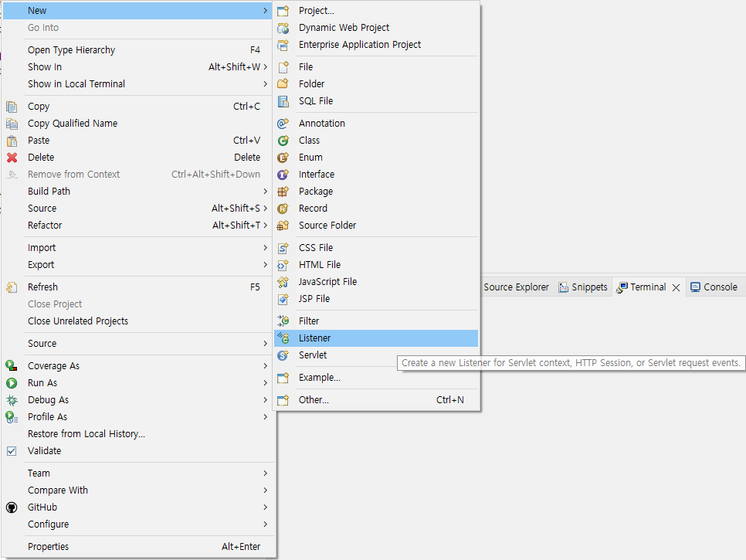Click the SQL File icon
The height and width of the screenshot is (560, 746).
pyautogui.click(x=283, y=101)
